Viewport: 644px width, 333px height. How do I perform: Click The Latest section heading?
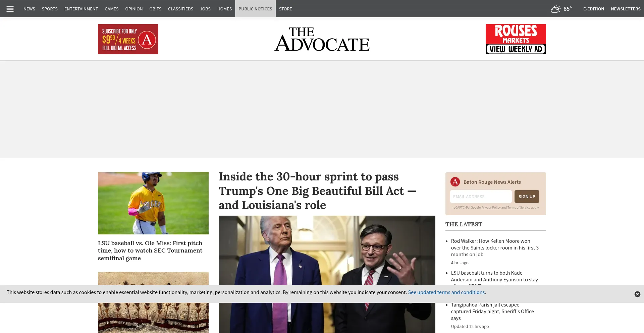pos(464,224)
